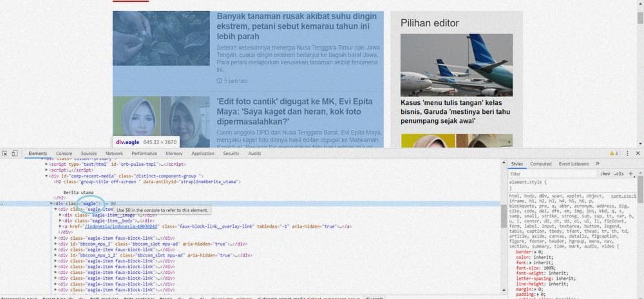The width and height of the screenshot is (644, 299).
Task: Switch to the Event Listeners pane tab
Action: click(x=574, y=164)
